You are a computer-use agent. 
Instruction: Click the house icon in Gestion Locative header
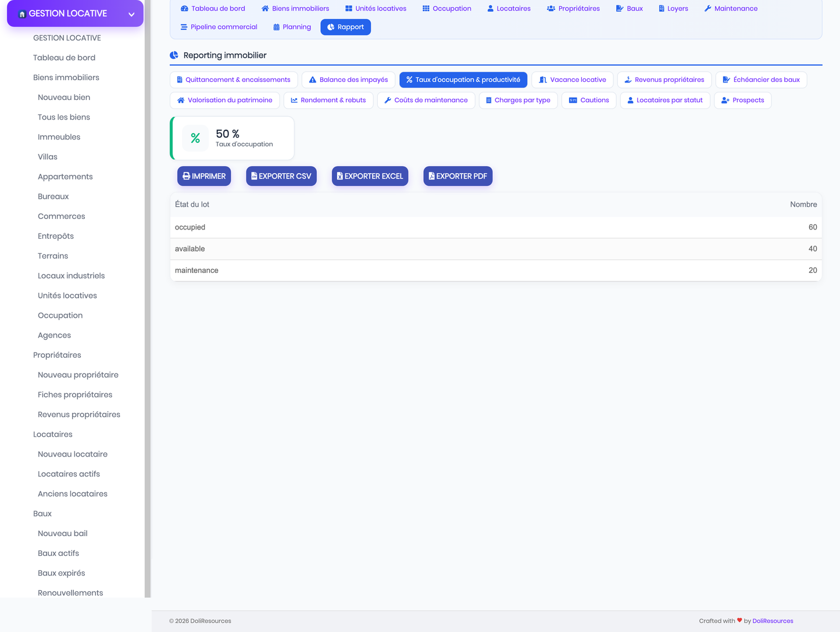tap(22, 14)
